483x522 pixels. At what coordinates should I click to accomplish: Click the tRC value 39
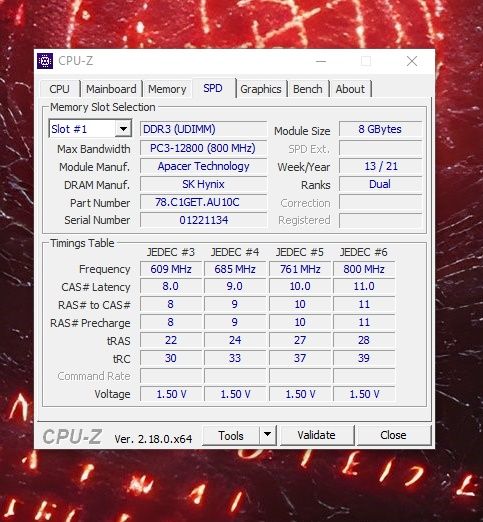364,358
